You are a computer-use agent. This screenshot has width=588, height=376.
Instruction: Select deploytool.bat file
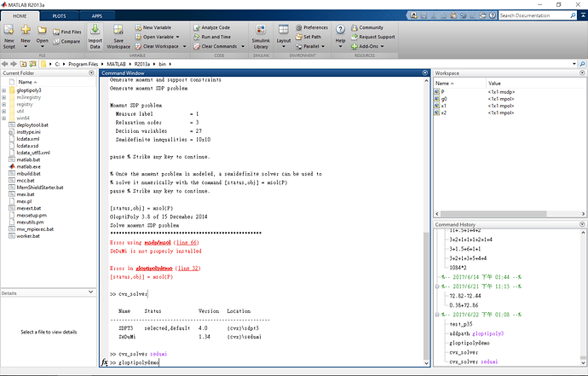pyautogui.click(x=32, y=125)
